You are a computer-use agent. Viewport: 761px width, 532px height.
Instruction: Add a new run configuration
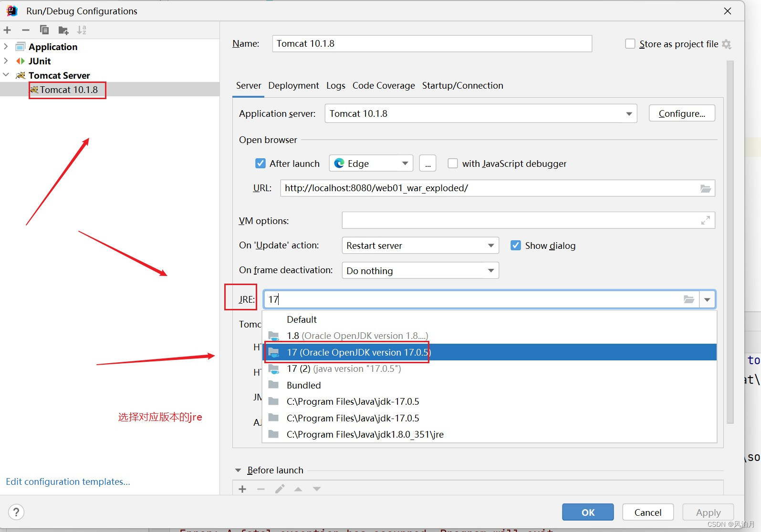pyautogui.click(x=7, y=30)
